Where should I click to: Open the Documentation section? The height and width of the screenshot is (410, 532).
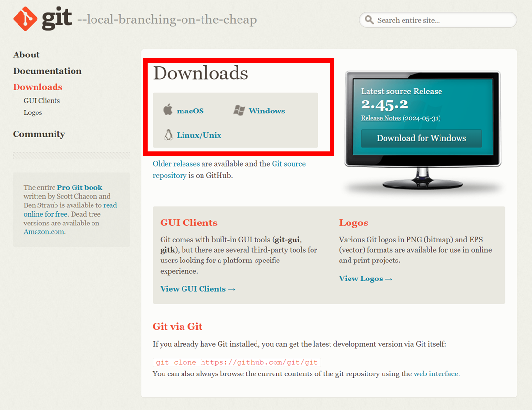point(48,71)
